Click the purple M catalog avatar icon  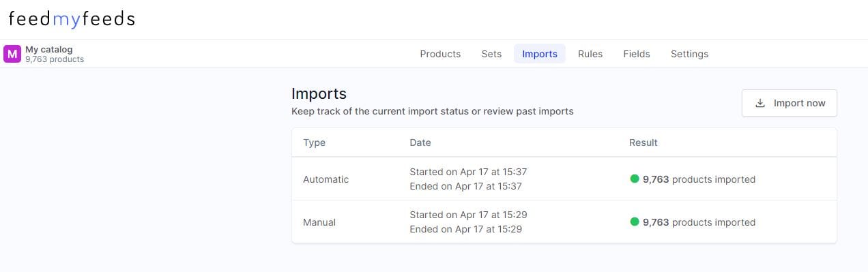[x=12, y=54]
